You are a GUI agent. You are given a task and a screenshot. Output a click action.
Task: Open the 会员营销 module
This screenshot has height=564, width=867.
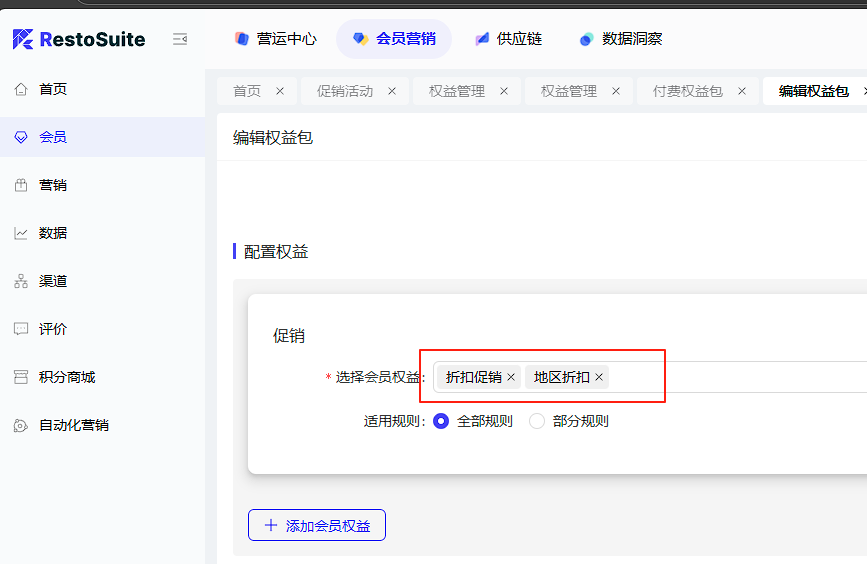click(394, 39)
